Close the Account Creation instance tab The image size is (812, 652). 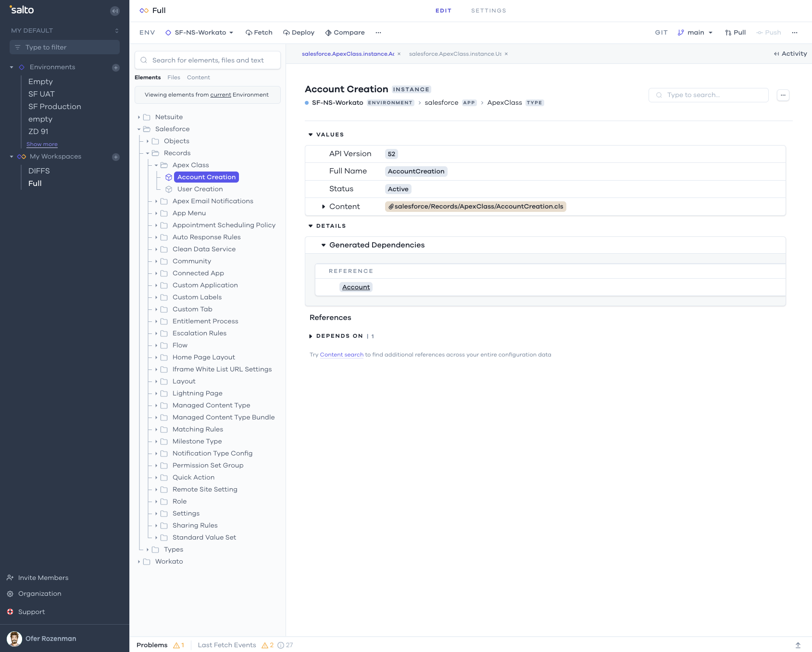pos(399,54)
